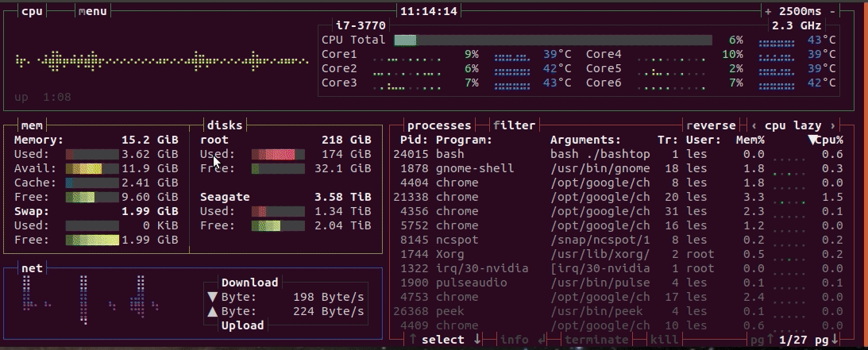Move process selection down with select down arrow
The image size is (868, 350).
point(477,340)
